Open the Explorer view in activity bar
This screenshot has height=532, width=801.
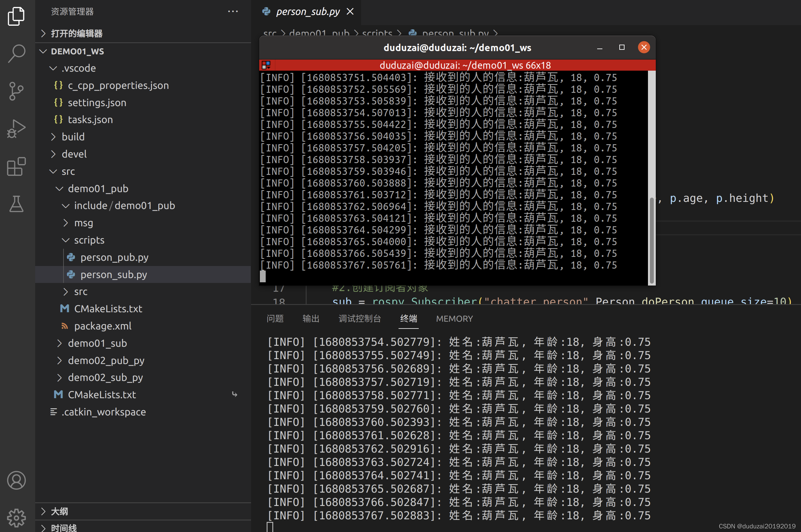[x=16, y=16]
